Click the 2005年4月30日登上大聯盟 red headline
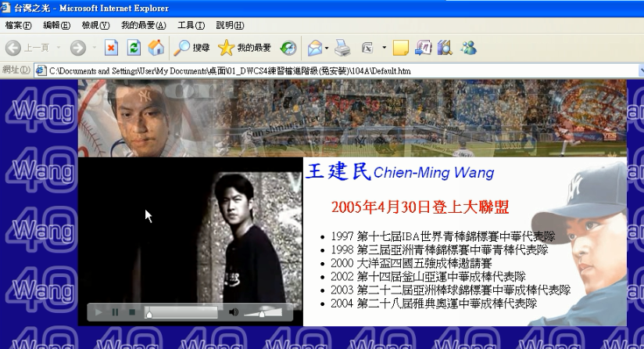The width and height of the screenshot is (644, 349). (420, 207)
